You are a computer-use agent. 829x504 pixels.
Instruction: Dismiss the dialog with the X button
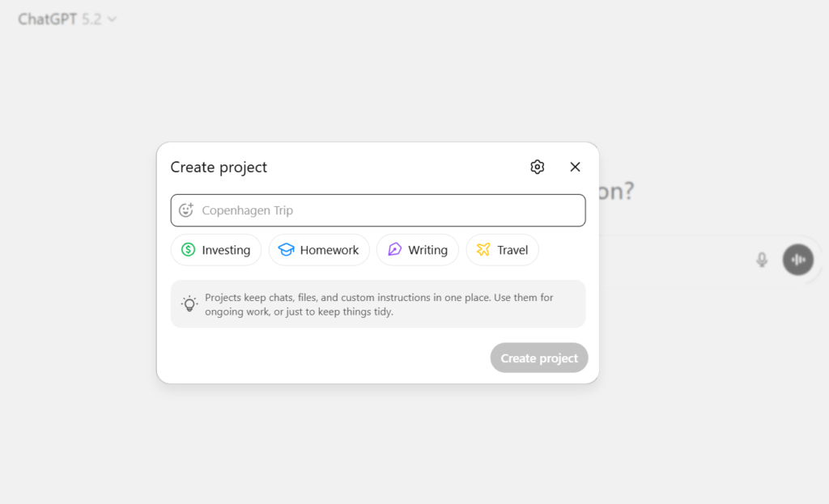575,167
